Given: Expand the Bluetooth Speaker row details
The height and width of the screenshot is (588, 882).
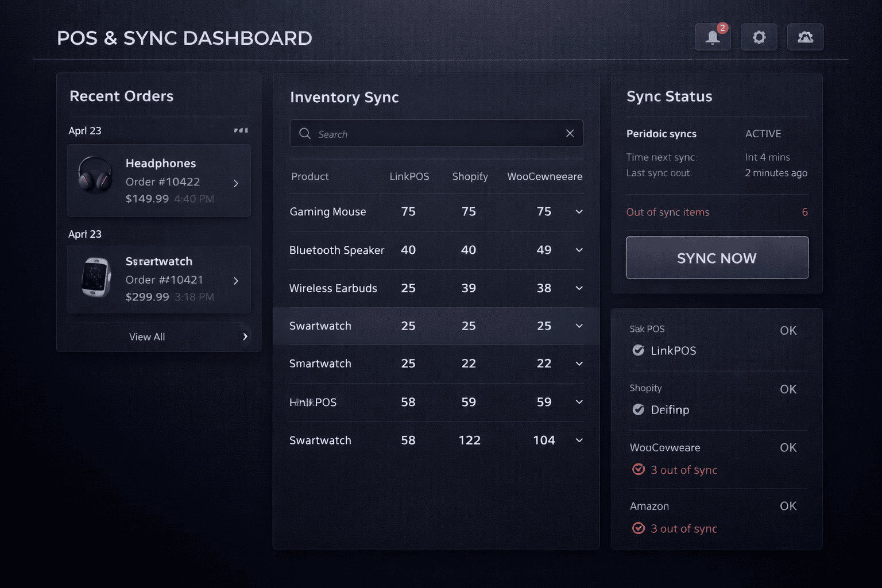Looking at the screenshot, I should point(579,250).
